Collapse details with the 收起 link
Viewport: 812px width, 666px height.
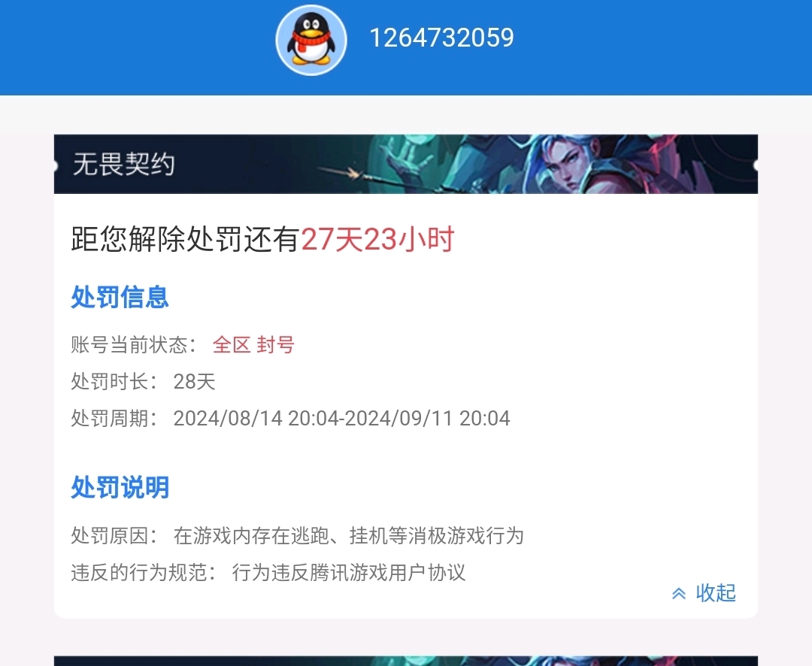tap(716, 593)
